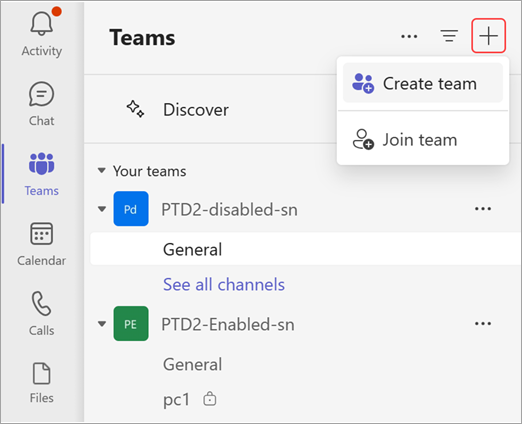522x424 pixels.
Task: Click the lock icon beside pc1
Action: pyautogui.click(x=210, y=398)
